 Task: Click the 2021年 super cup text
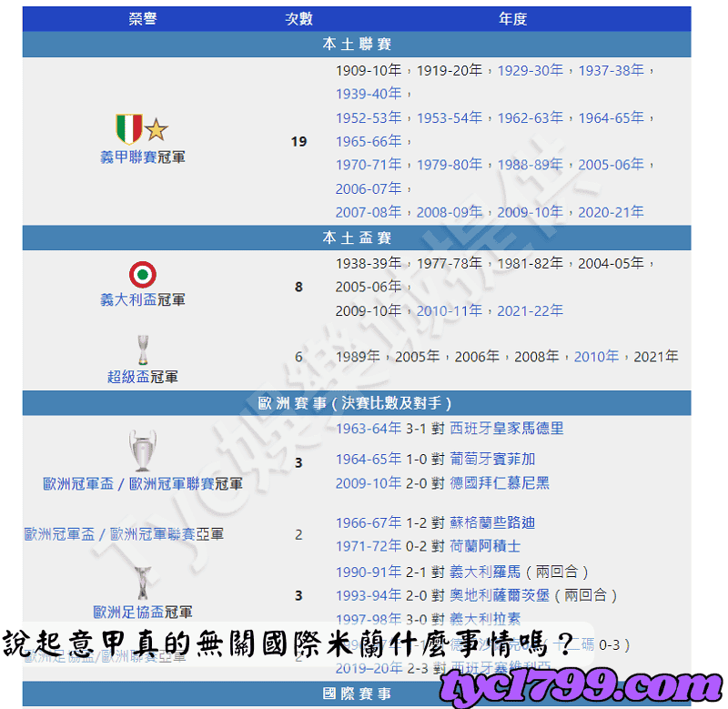tap(656, 357)
